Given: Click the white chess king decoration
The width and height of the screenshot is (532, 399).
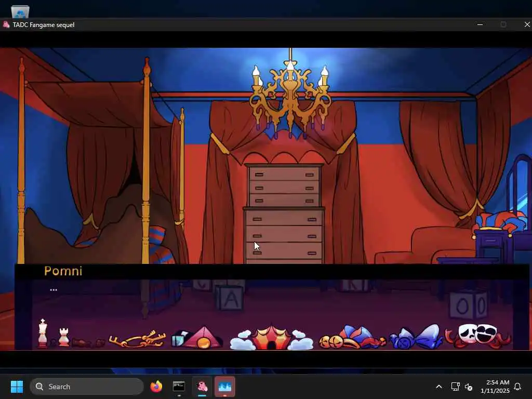Looking at the screenshot, I should point(43,333).
